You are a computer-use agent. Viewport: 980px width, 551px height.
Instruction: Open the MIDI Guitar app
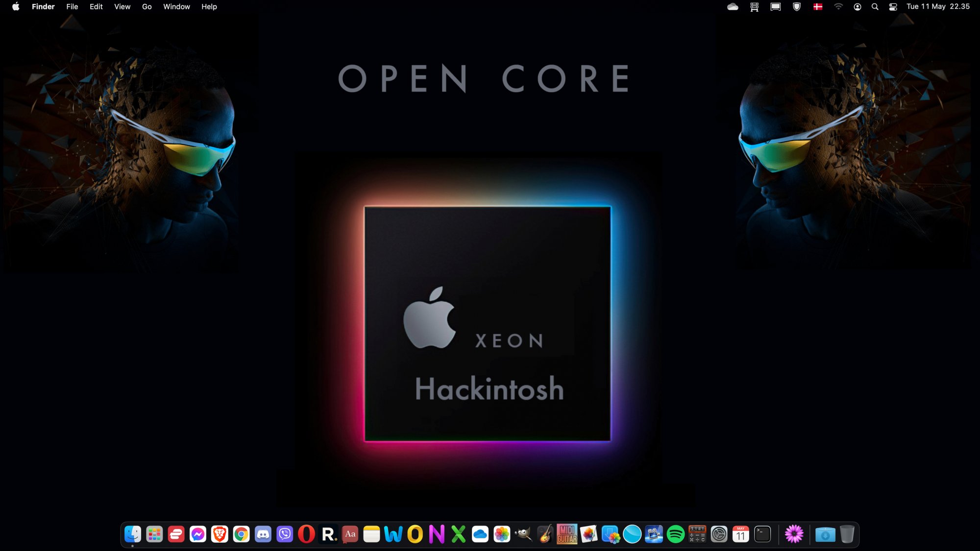click(x=567, y=534)
